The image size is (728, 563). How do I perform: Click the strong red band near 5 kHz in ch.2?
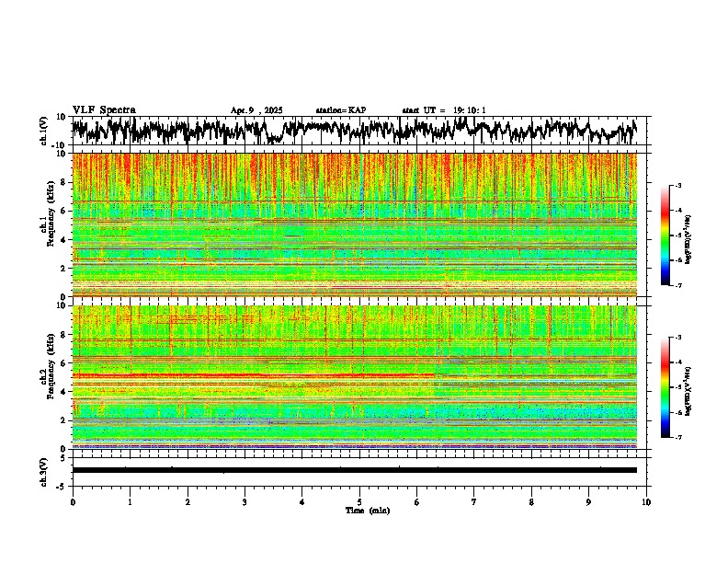254,374
